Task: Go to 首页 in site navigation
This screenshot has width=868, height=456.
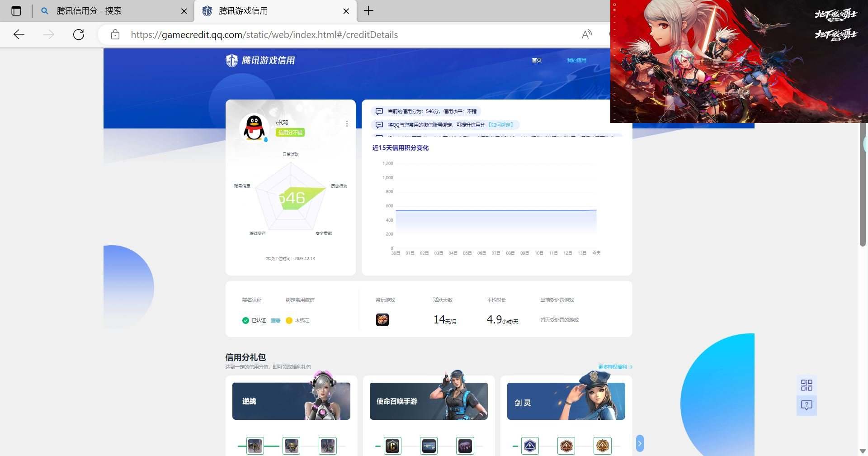Action: pos(537,60)
